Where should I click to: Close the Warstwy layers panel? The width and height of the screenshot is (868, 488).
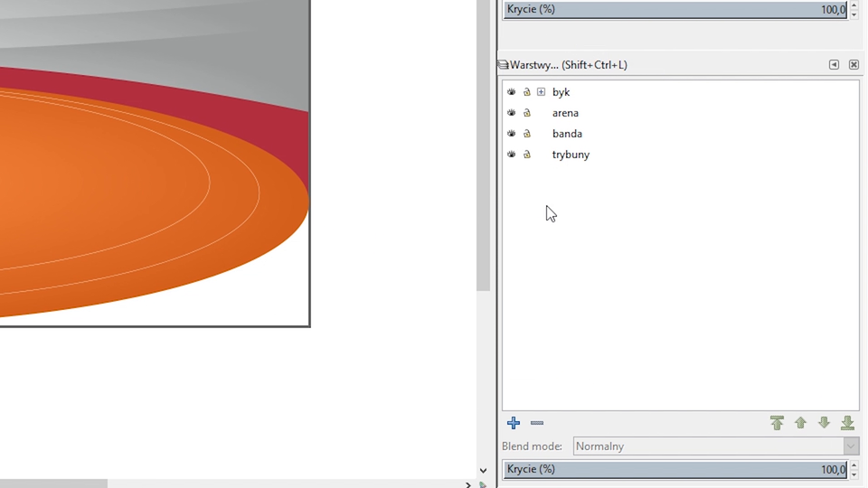pos(854,65)
